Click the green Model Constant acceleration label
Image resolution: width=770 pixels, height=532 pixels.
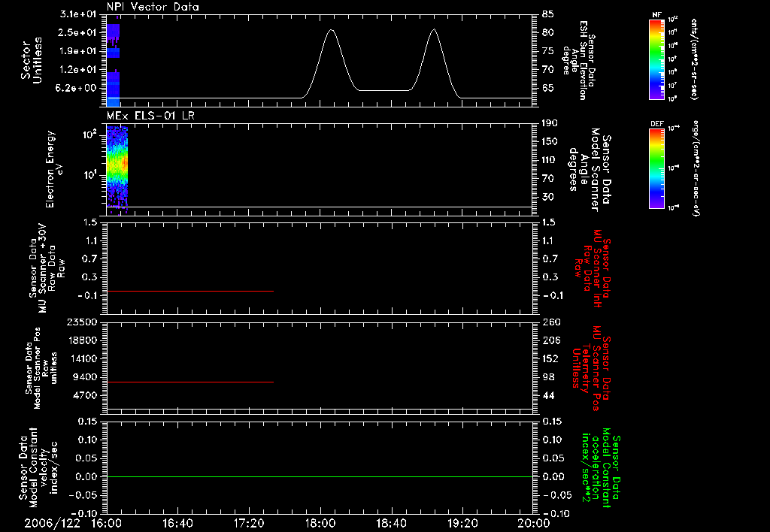(601, 467)
